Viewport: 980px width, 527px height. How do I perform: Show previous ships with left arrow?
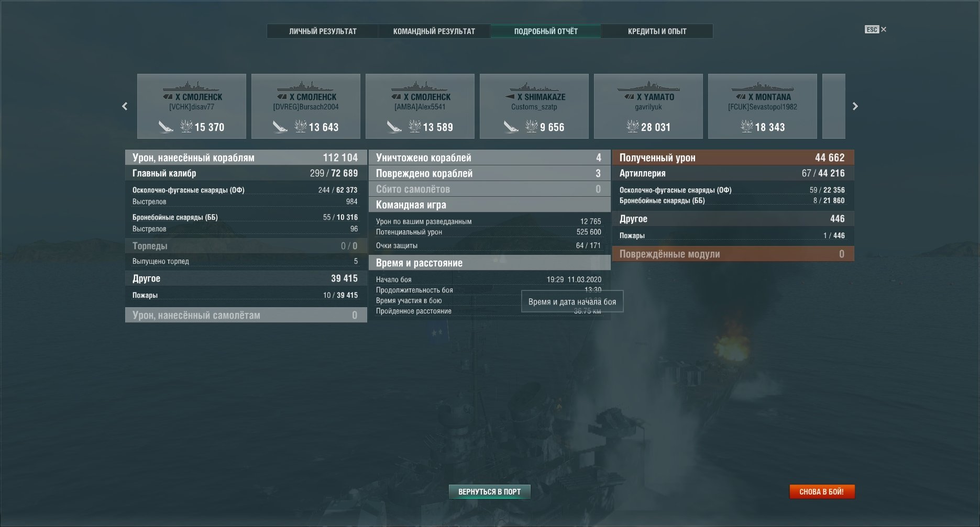point(125,106)
